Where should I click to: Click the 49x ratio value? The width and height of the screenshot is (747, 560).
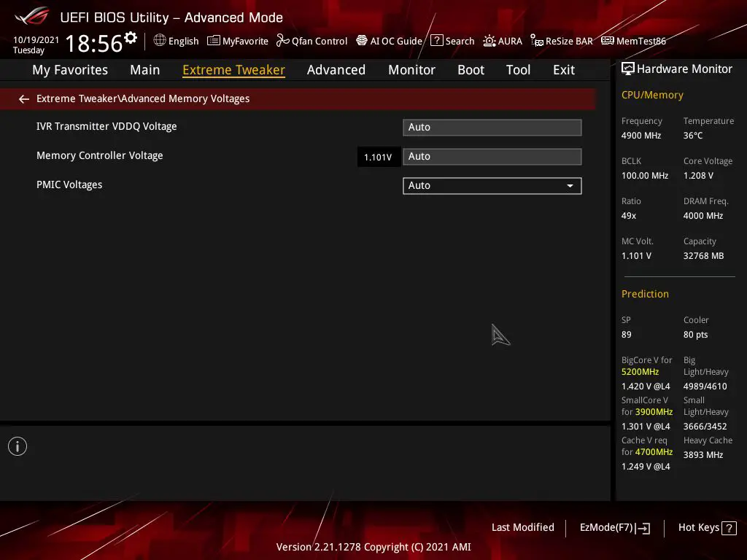tap(629, 215)
